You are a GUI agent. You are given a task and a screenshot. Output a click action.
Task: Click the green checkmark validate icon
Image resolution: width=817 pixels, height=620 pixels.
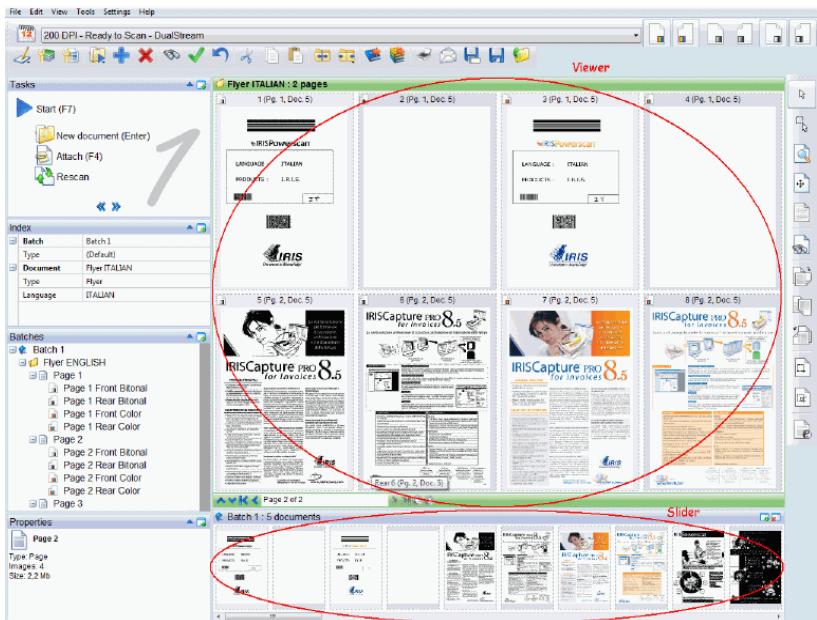click(x=196, y=55)
